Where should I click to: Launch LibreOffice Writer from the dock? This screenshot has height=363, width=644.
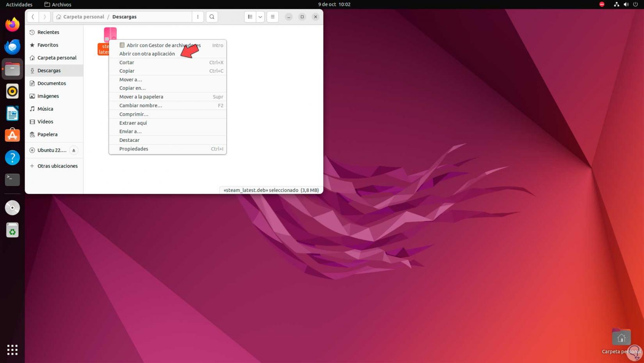[x=12, y=113]
